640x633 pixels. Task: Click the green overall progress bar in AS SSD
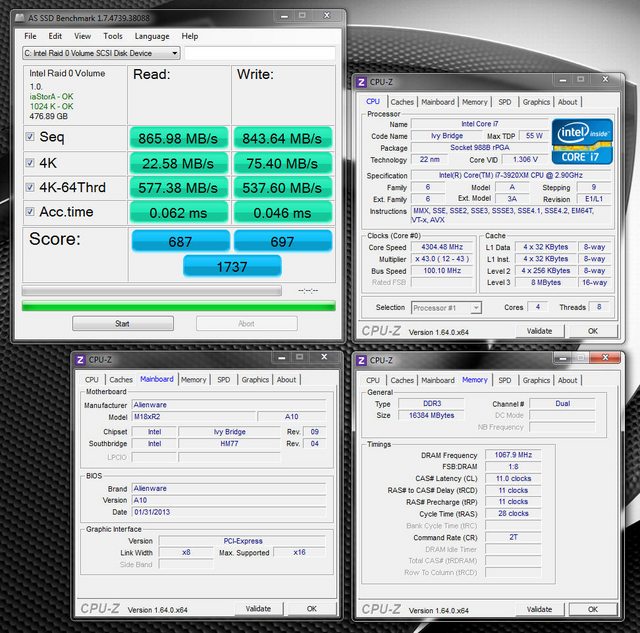pyautogui.click(x=179, y=306)
